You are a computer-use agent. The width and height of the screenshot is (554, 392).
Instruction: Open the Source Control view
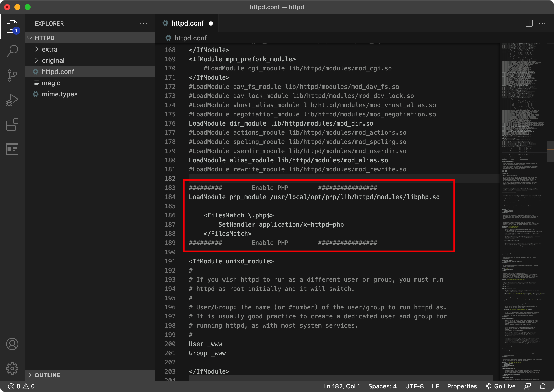pyautogui.click(x=12, y=76)
